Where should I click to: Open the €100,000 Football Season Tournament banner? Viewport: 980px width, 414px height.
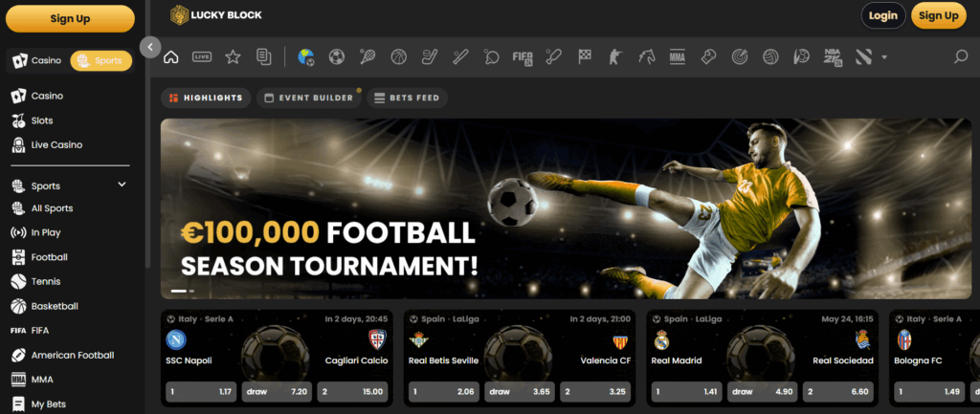coord(566,208)
